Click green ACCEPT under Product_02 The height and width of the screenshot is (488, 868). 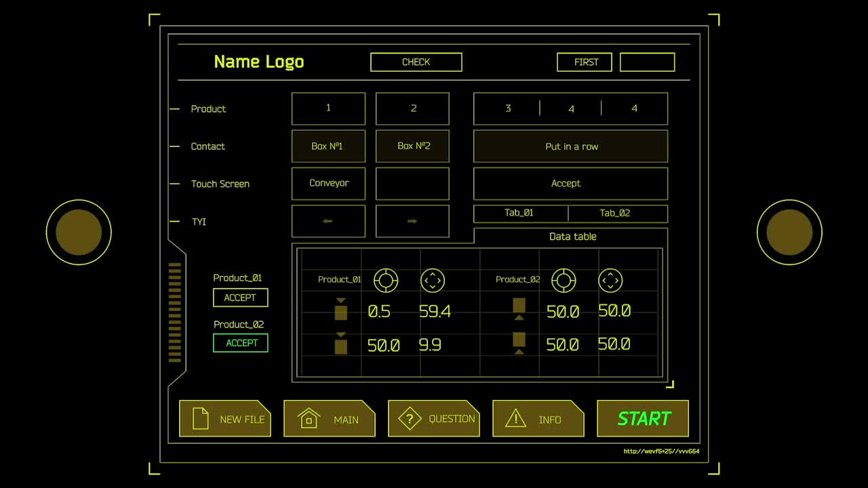241,343
